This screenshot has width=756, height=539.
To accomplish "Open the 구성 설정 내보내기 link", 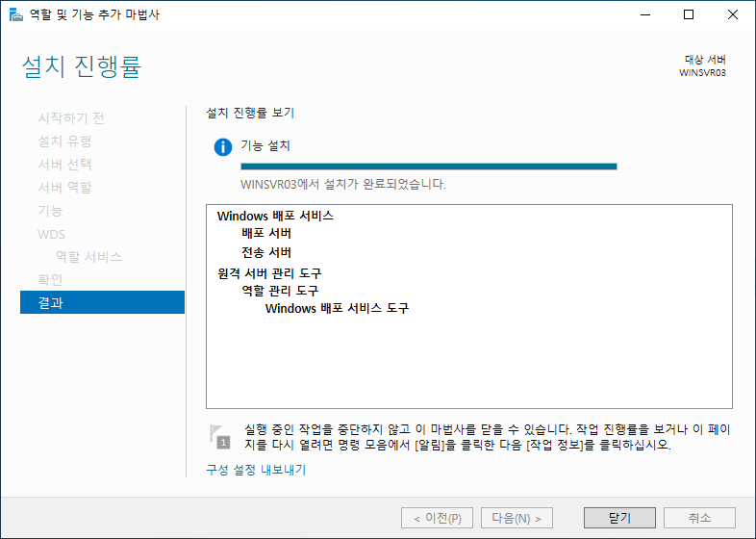I will [256, 470].
